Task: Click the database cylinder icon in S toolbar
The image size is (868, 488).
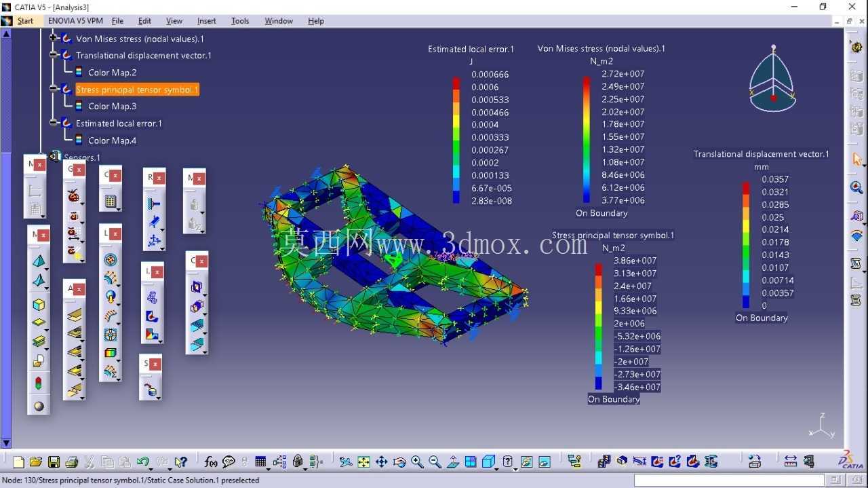Action: tap(150, 390)
